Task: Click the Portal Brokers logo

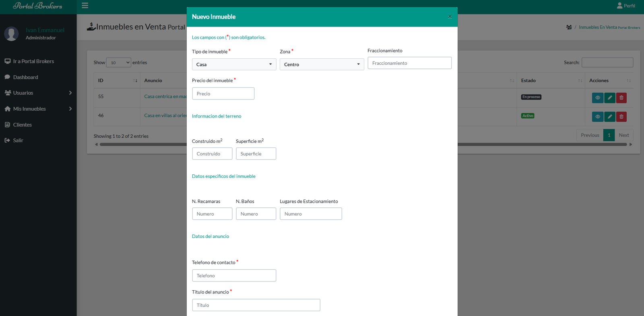Action: point(37,6)
